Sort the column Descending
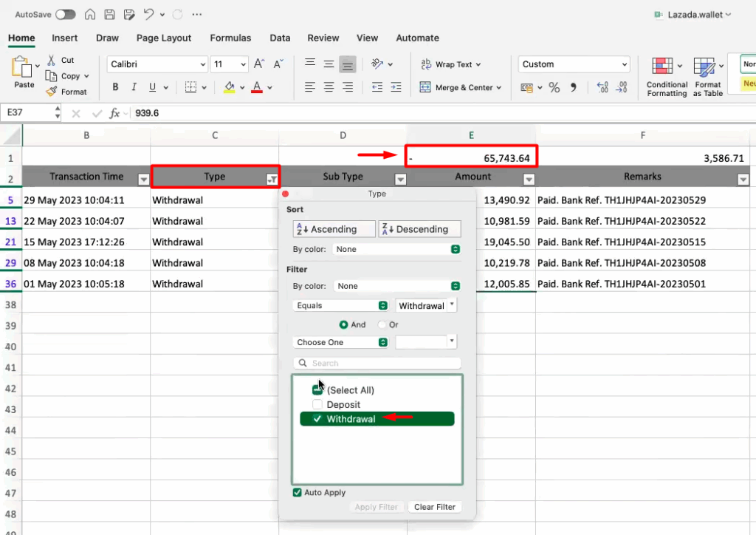 point(419,229)
